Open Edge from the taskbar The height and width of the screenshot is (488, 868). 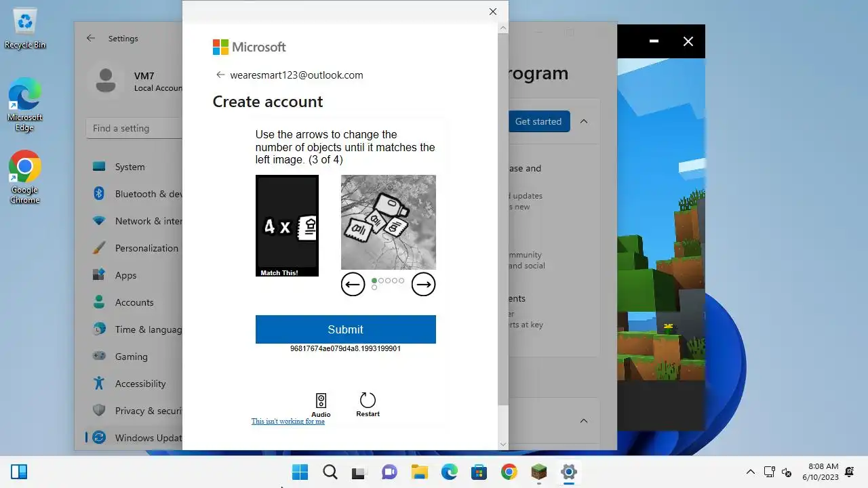coord(450,472)
